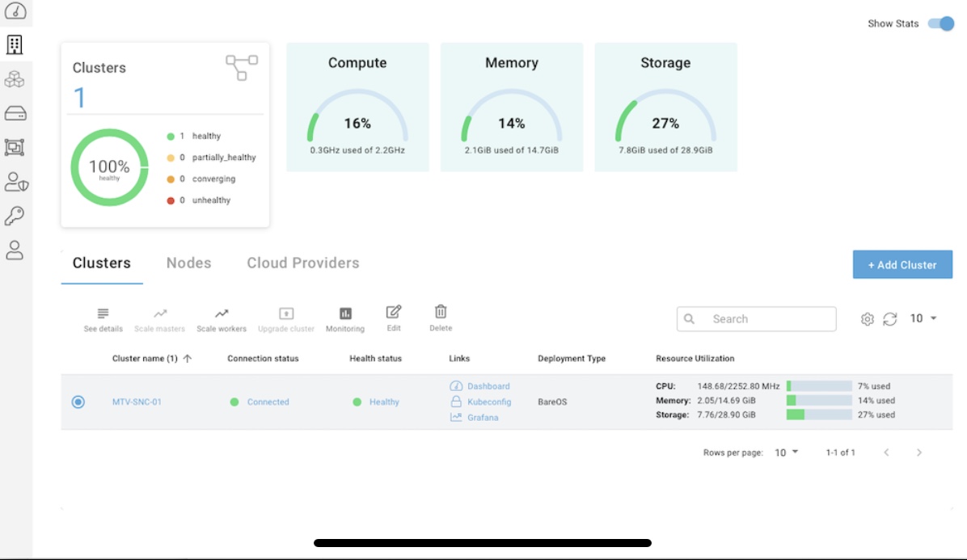Switch to the Cloud Providers tab
The height and width of the screenshot is (560, 967).
[302, 263]
